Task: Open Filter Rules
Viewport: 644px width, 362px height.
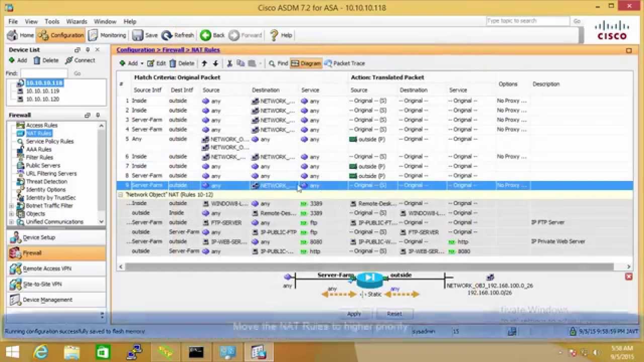Action: [x=39, y=157]
